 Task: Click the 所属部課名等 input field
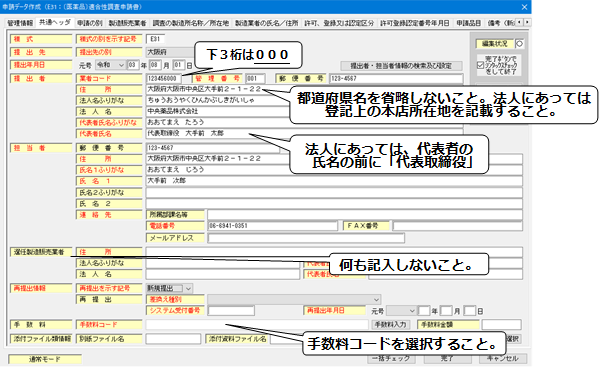(365, 215)
